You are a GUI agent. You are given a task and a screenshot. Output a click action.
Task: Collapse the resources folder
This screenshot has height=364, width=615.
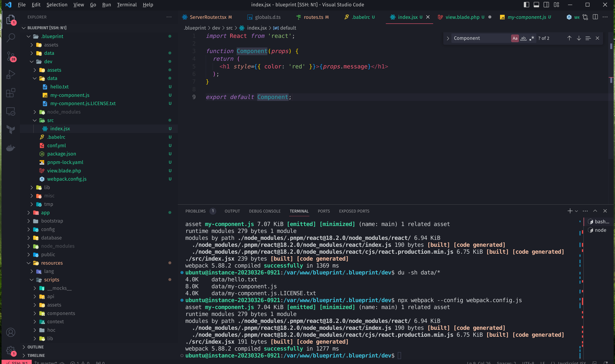(x=28, y=263)
